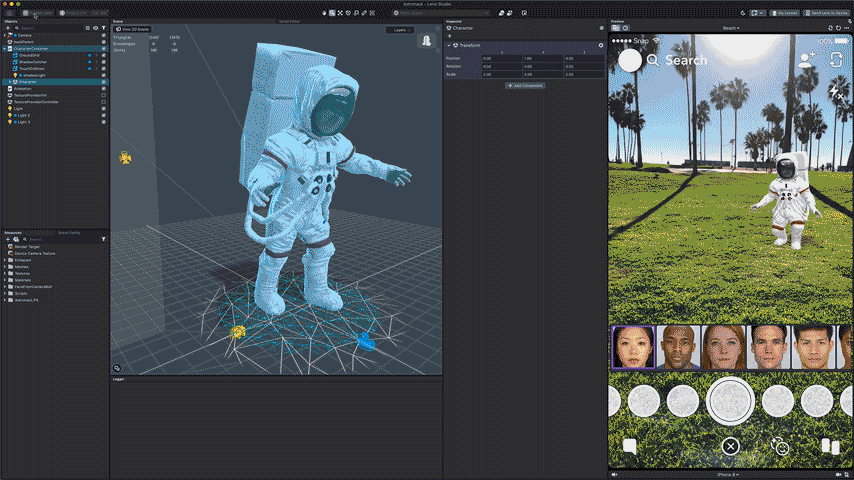Viewport: 854px width, 480px height.
Task: Switch to the Script Editor tab
Action: [x=289, y=21]
